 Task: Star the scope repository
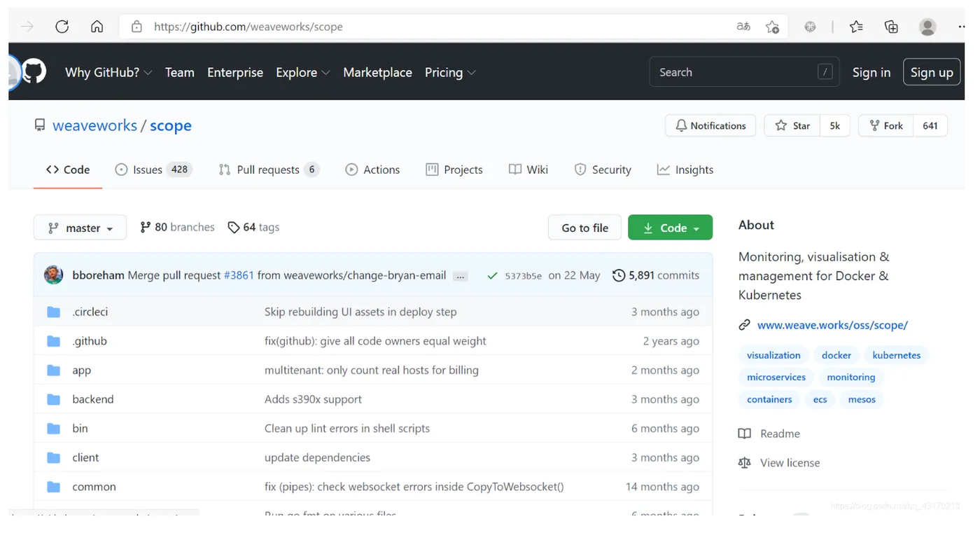click(x=792, y=125)
